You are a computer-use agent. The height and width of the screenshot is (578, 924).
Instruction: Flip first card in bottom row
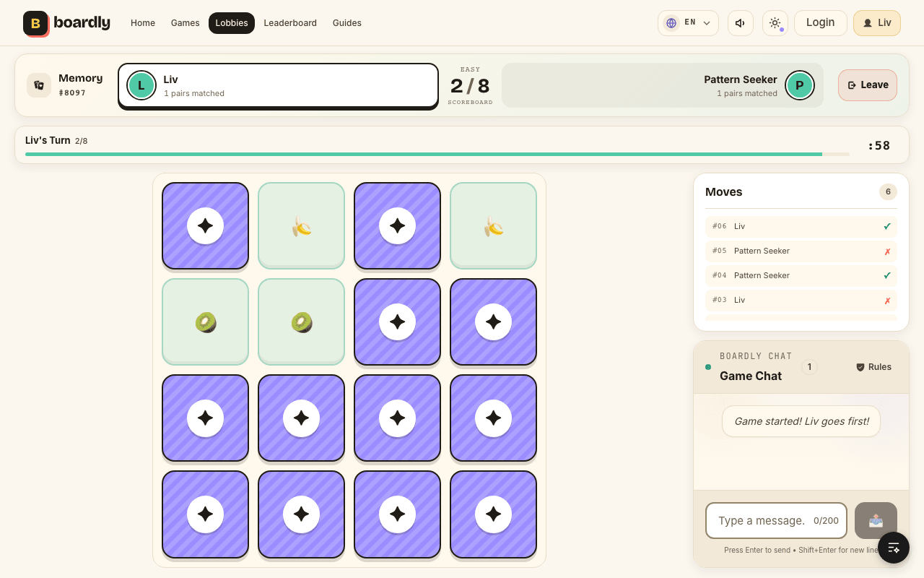click(x=205, y=514)
